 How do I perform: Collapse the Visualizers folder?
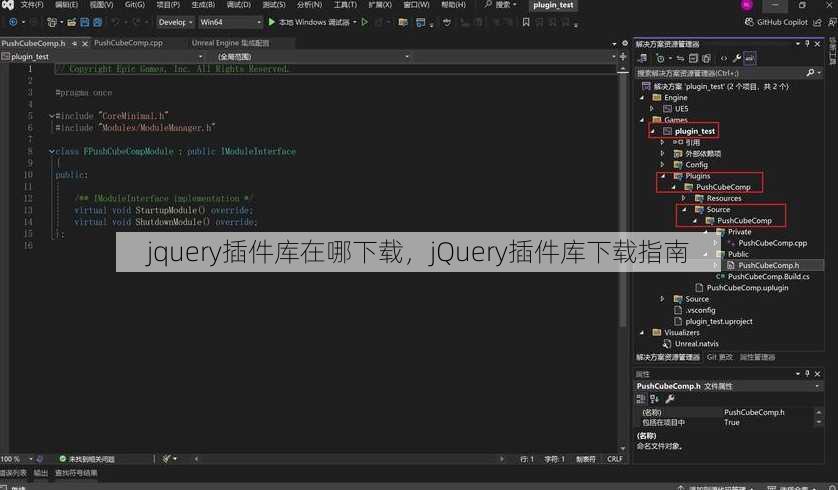click(642, 332)
